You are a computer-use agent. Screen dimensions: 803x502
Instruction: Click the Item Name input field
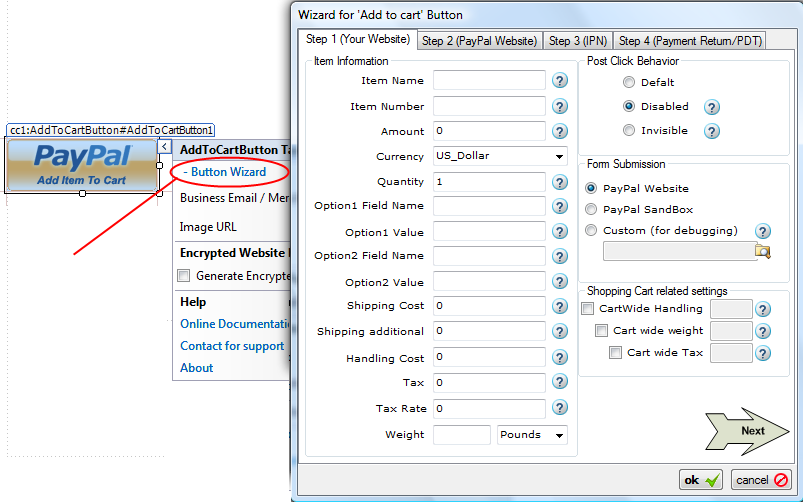[489, 80]
